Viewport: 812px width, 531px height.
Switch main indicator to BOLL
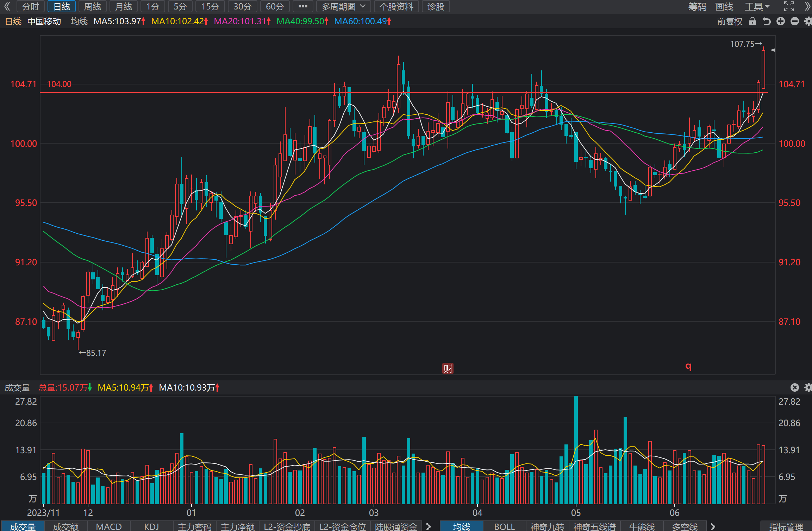[x=505, y=526]
